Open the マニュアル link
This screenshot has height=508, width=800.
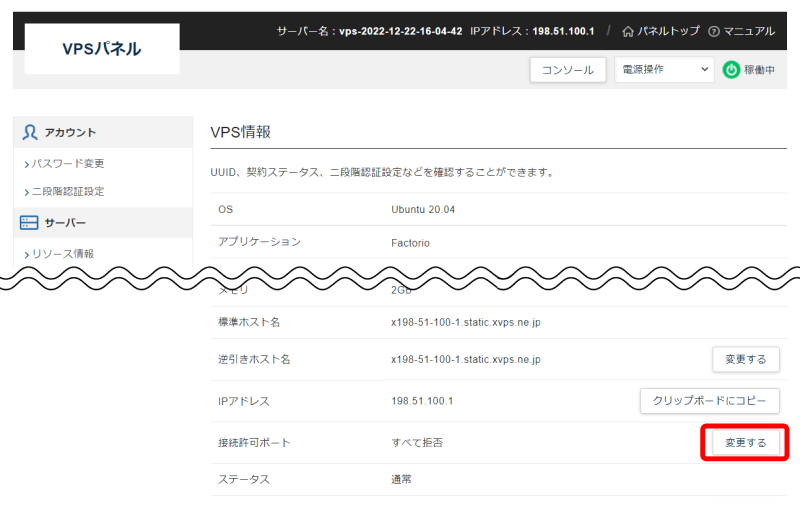(749, 31)
